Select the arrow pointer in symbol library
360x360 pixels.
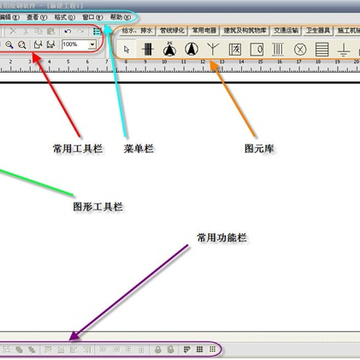click(126, 50)
